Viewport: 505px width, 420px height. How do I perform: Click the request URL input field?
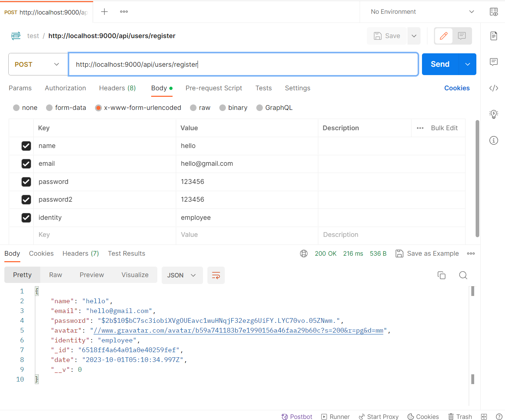(243, 64)
